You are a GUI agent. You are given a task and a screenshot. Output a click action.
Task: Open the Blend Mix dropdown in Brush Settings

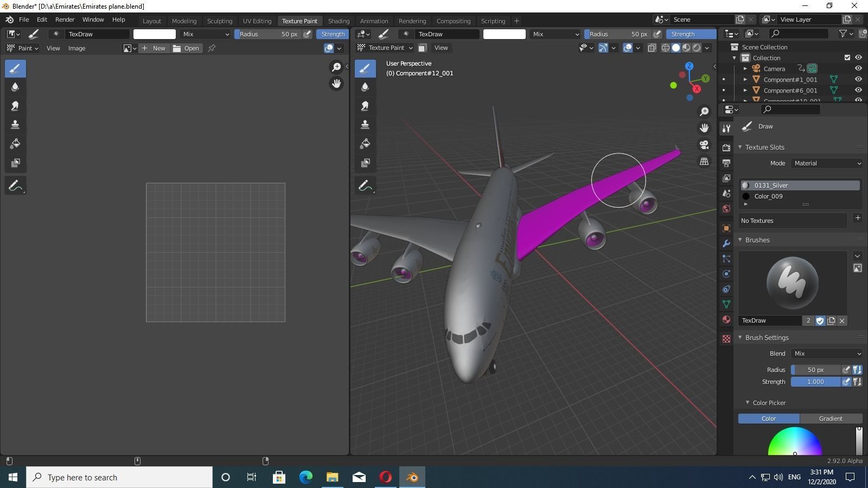[826, 354]
